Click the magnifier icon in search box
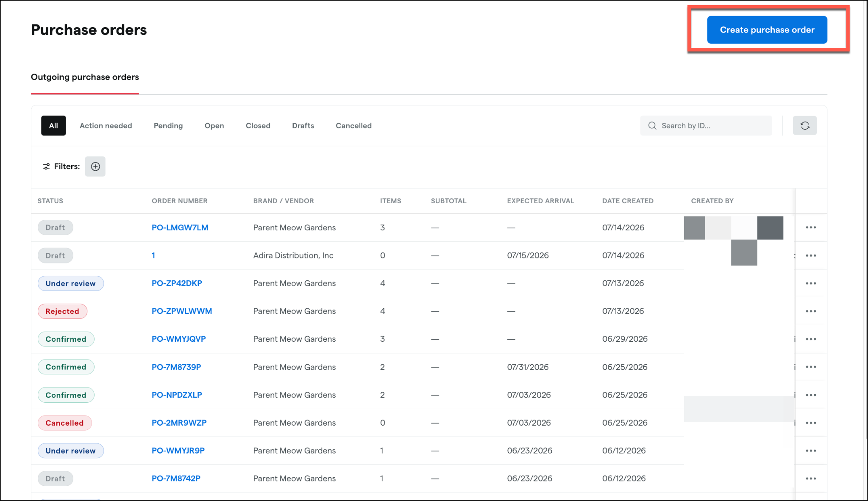 tap(652, 126)
